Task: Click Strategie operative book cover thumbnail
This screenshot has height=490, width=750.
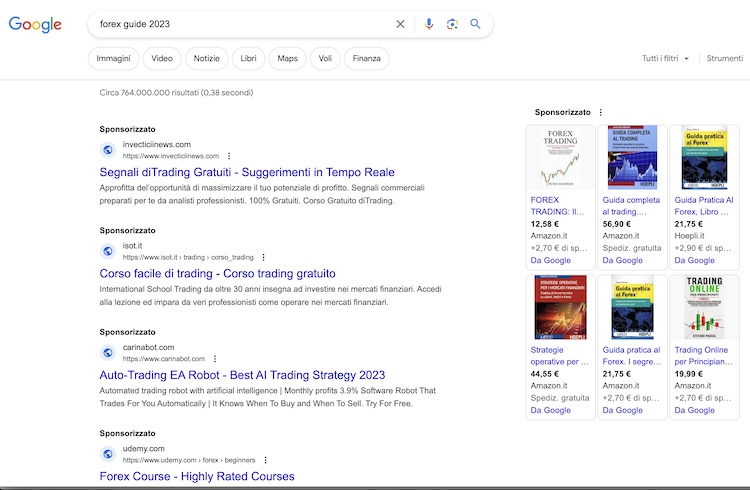Action: (560, 307)
